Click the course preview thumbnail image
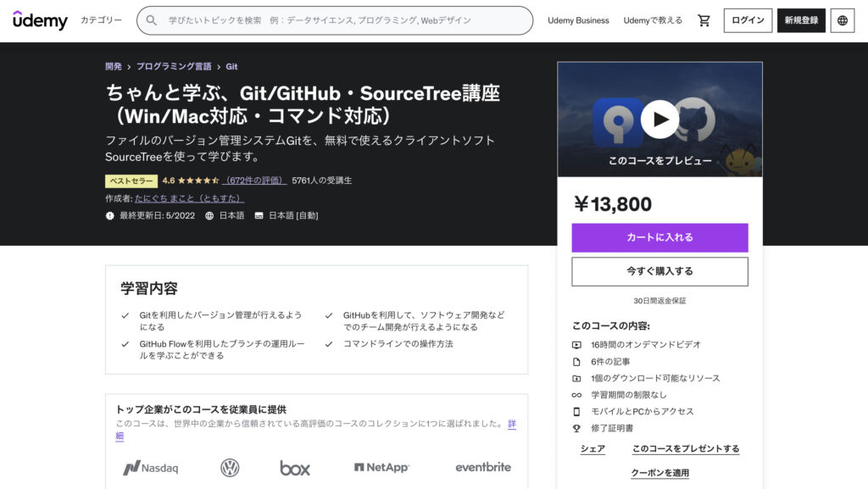The image size is (868, 489). (x=659, y=119)
